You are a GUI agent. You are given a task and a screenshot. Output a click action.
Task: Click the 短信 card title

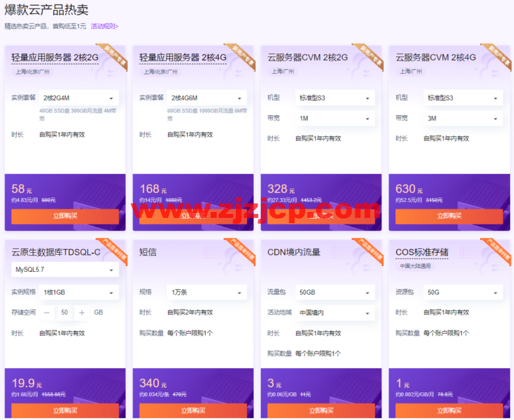[x=148, y=252]
